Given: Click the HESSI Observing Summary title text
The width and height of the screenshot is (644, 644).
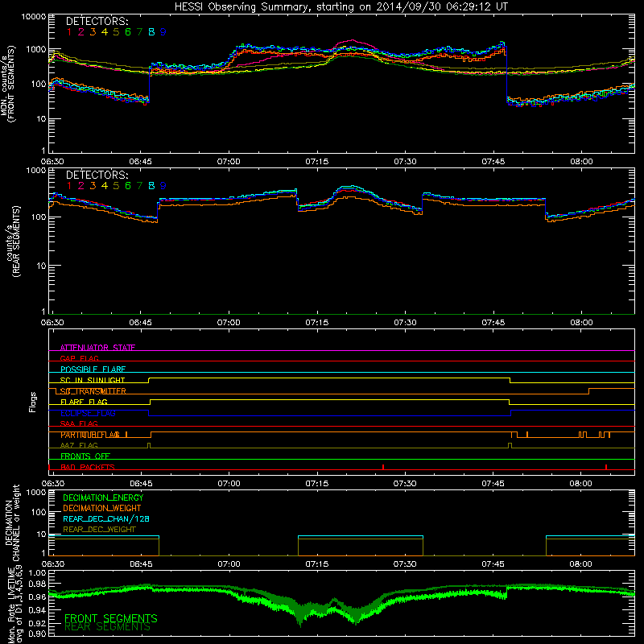Looking at the screenshot, I should 341,7.
